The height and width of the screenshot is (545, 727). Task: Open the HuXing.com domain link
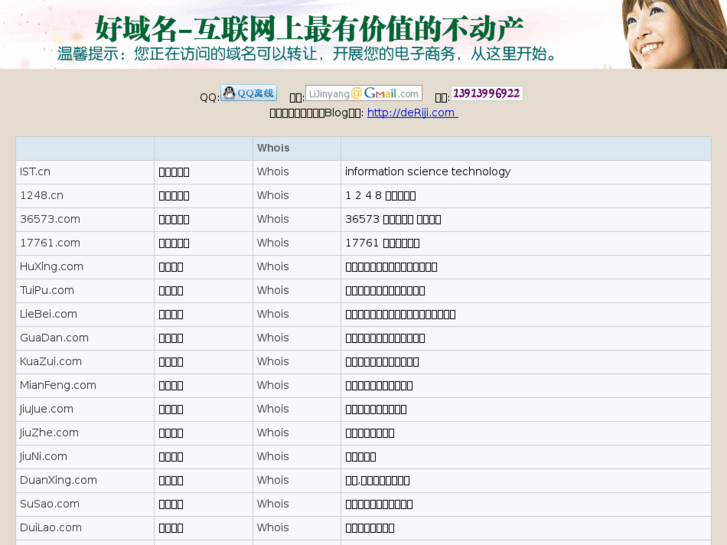(51, 266)
